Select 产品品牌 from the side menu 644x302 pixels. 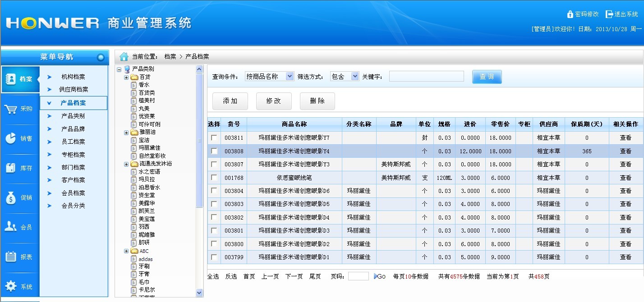pos(73,129)
